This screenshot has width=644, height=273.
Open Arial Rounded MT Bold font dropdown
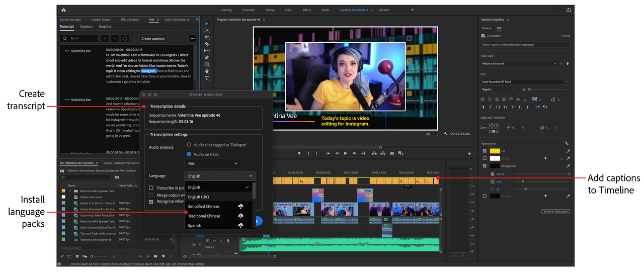525,81
